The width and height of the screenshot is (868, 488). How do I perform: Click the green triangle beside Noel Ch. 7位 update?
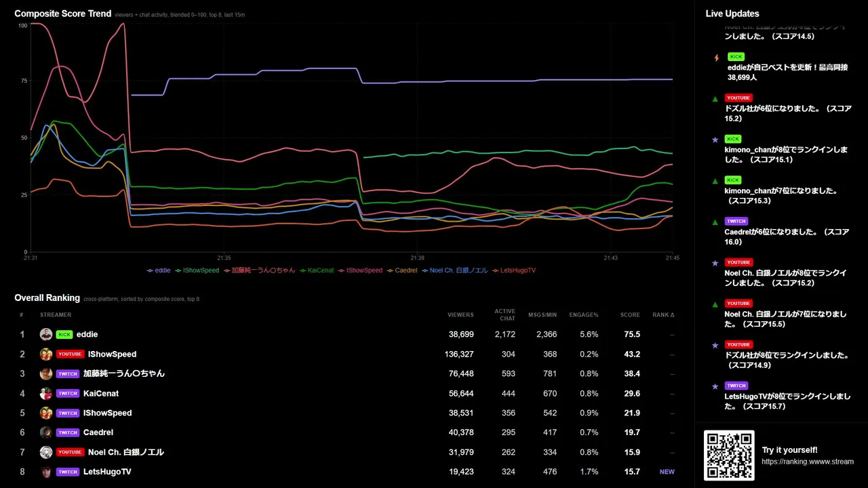pos(715,304)
